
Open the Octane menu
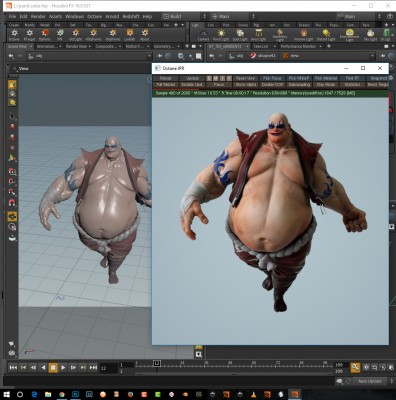94,16
